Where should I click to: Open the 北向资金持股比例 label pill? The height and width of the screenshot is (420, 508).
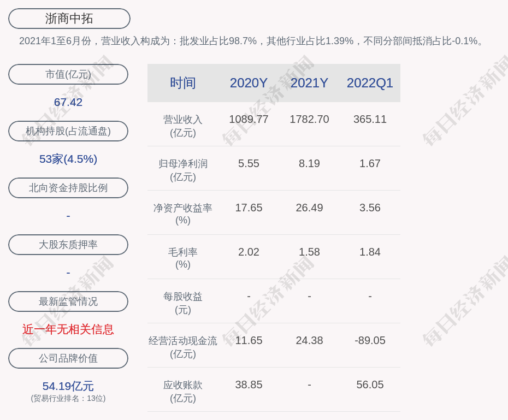click(68, 188)
